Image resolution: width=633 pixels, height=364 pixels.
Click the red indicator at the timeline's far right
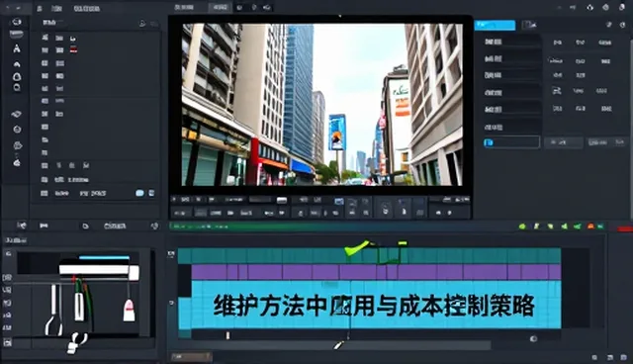pos(625,228)
